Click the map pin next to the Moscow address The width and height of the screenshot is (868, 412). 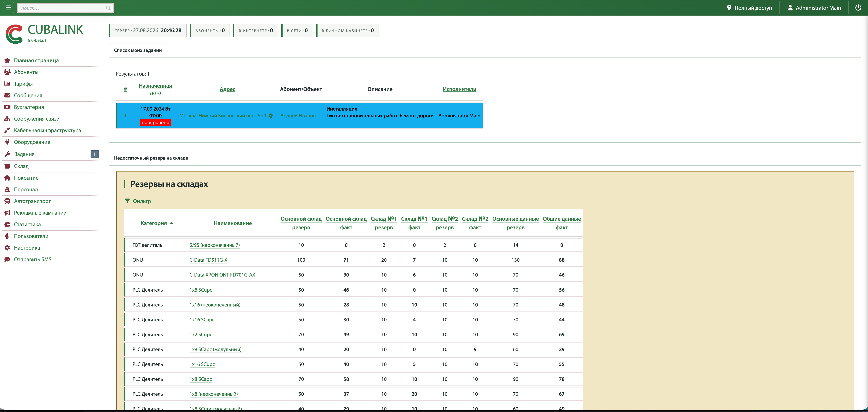271,116
